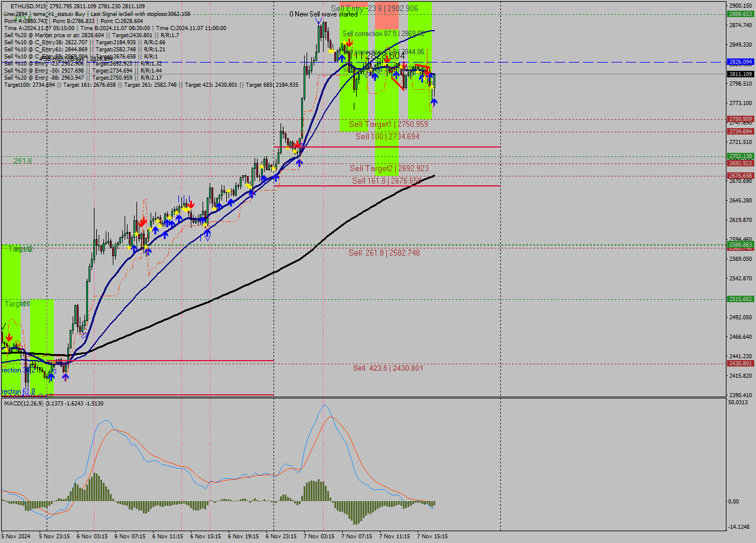Select the 'Sell 100 | 2734.694' label
This screenshot has height=543, width=756.
(x=387, y=136)
